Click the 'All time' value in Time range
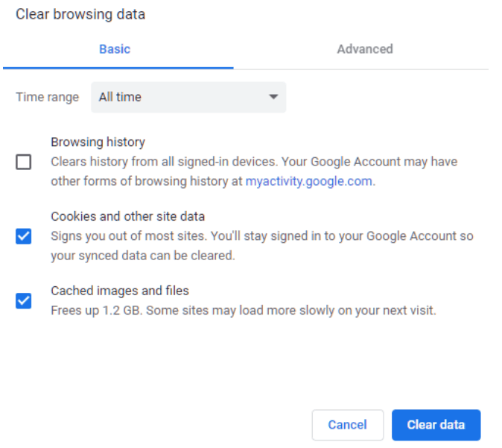 click(121, 97)
